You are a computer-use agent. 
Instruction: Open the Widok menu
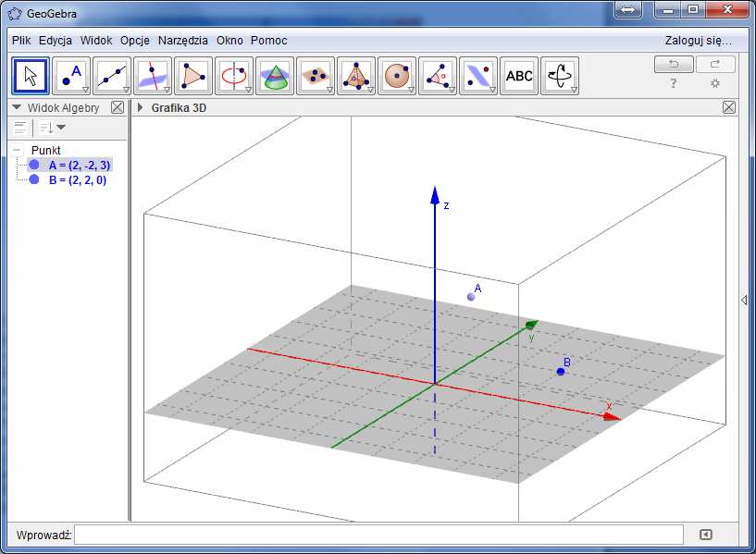click(x=96, y=41)
